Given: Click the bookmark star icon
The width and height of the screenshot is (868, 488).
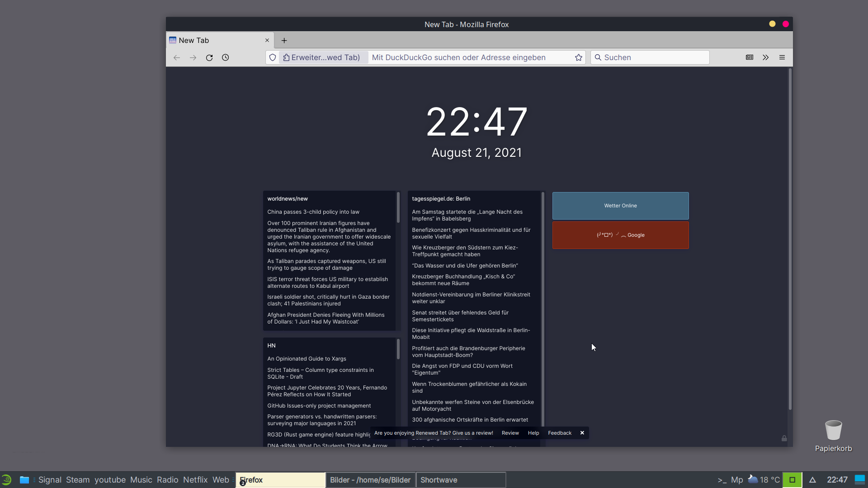Looking at the screenshot, I should click(578, 57).
